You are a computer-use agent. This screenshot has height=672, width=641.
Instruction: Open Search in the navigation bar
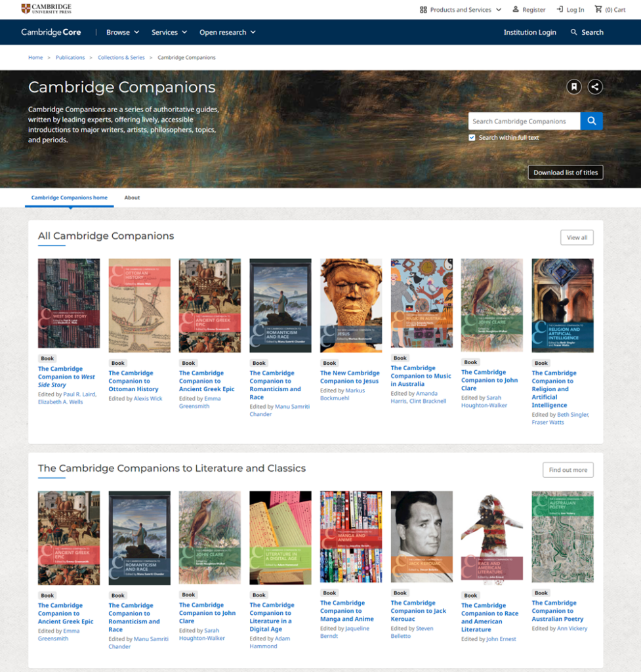click(x=587, y=32)
